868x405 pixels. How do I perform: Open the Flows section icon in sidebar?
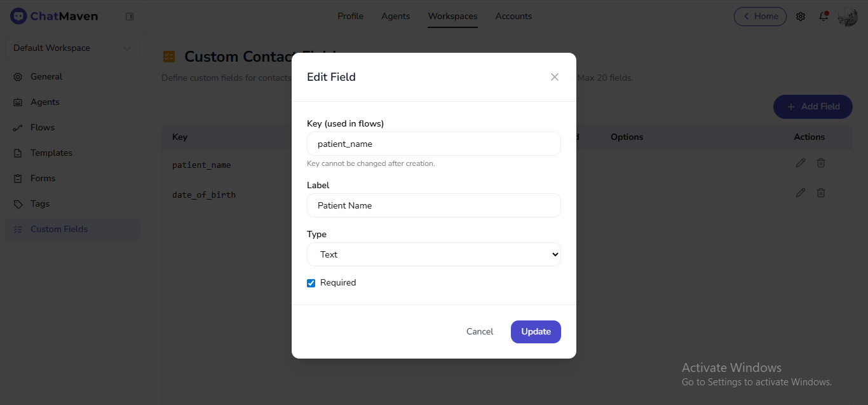18,127
